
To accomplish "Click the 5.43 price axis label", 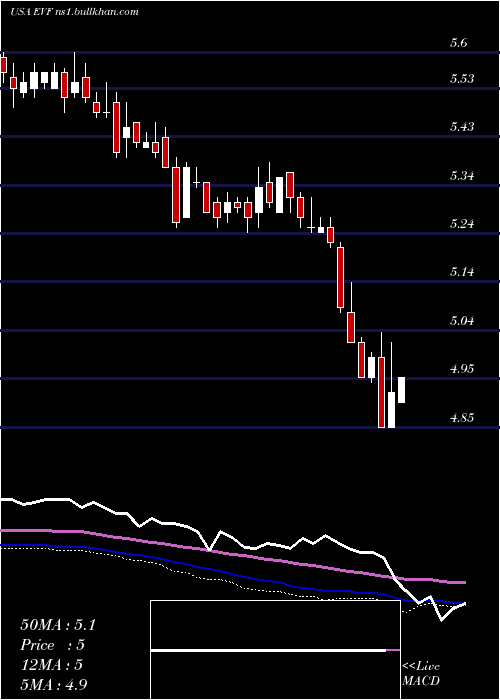I will click(x=462, y=127).
